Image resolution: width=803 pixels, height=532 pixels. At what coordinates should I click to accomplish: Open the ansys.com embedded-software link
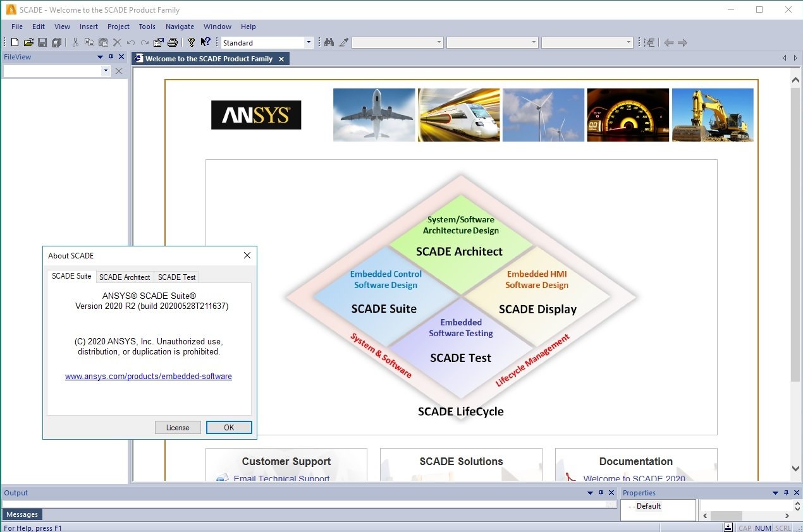[x=149, y=376]
